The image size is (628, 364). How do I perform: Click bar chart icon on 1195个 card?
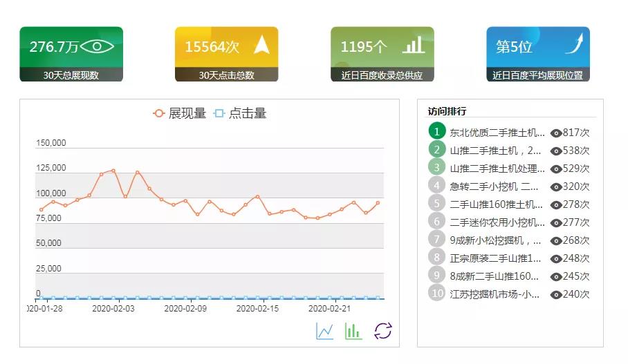coord(414,45)
